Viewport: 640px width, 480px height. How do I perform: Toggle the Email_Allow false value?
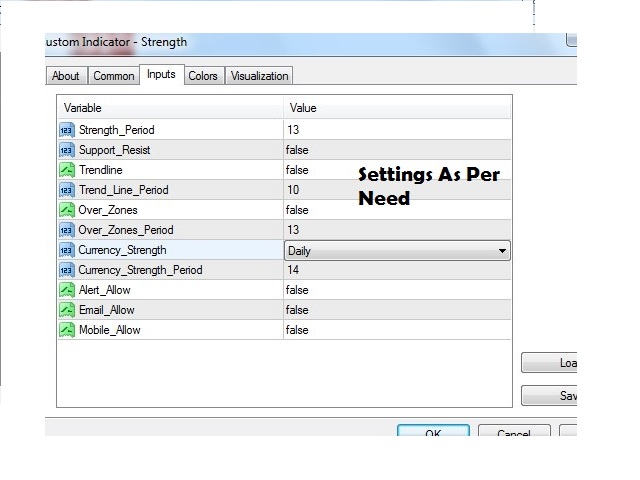[297, 310]
